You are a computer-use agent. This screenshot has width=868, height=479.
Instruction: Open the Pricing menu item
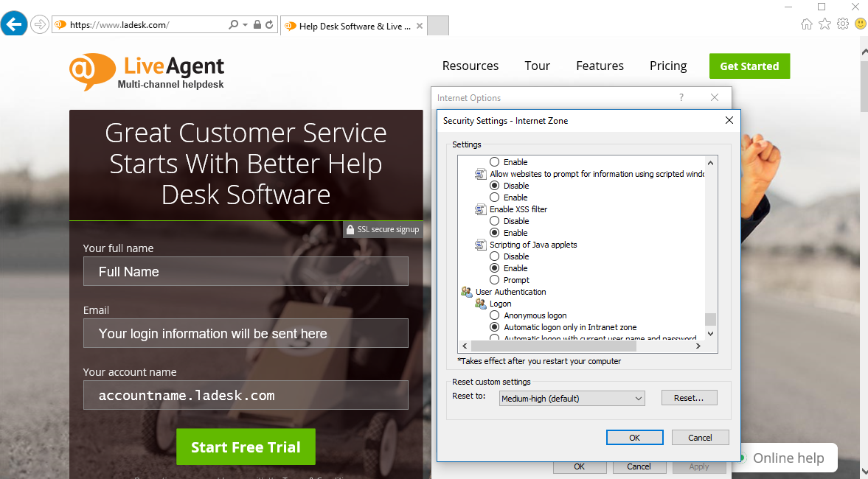point(668,66)
